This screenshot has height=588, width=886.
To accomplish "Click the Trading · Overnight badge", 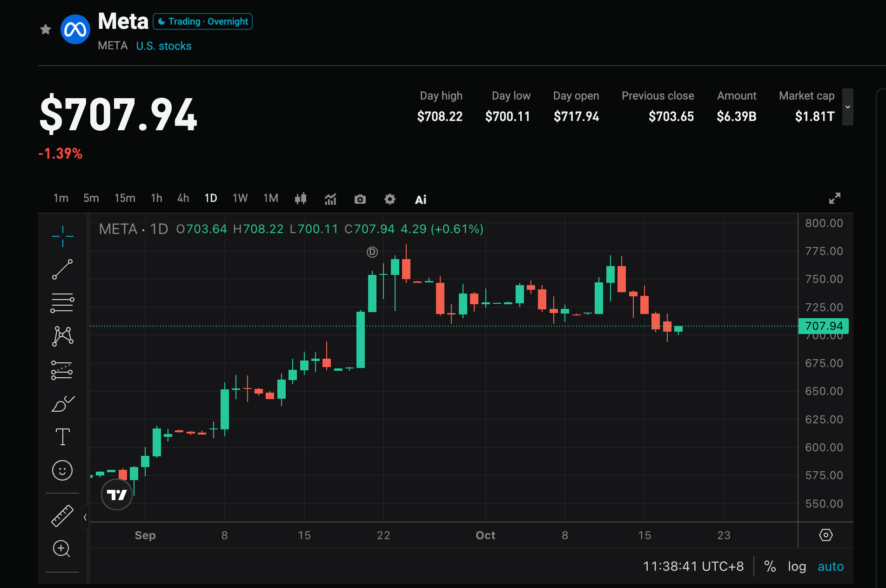I will (203, 21).
